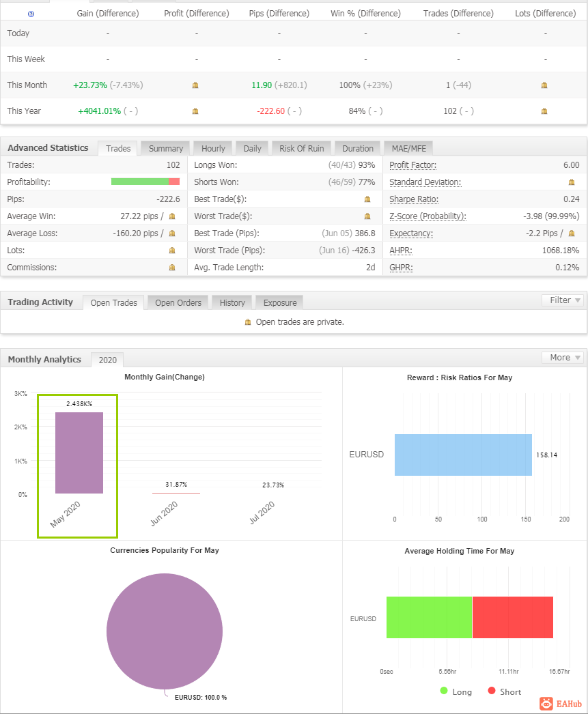Click the GHPR label link
Screen dimensions: 588x714
[x=401, y=268]
